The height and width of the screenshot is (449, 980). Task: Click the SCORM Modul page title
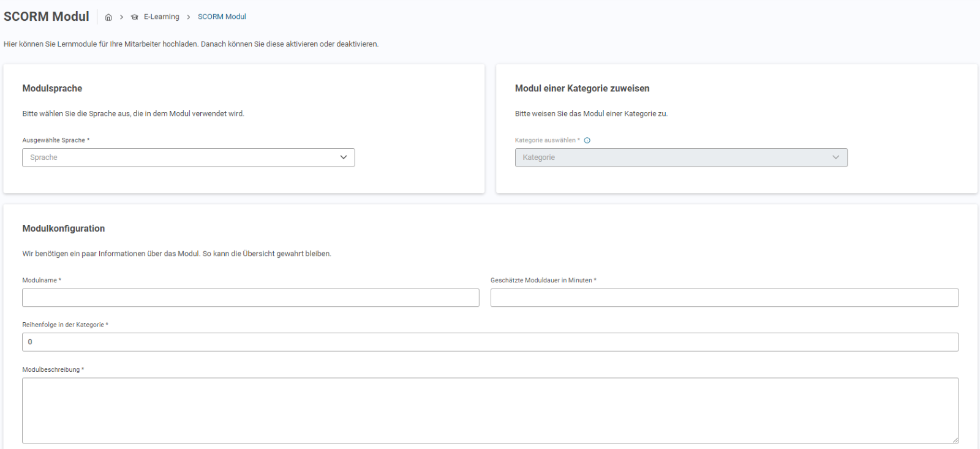(47, 17)
